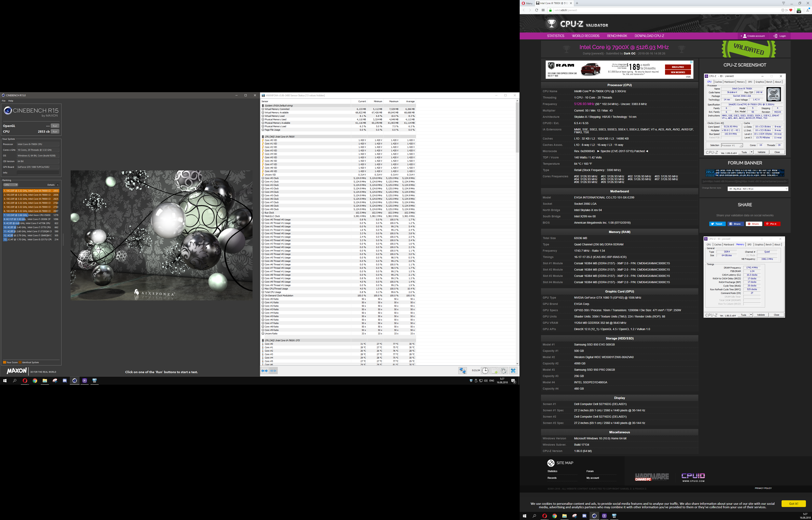Open Cinebench File menu

[4, 101]
